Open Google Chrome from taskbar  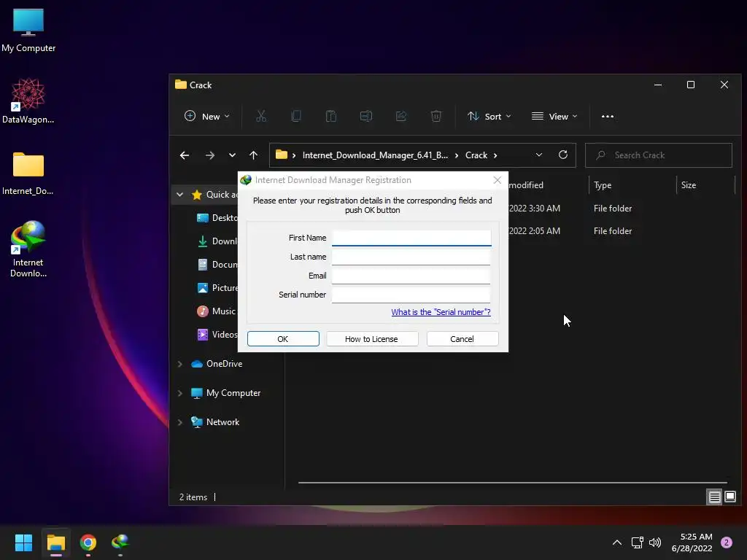pyautogui.click(x=88, y=542)
